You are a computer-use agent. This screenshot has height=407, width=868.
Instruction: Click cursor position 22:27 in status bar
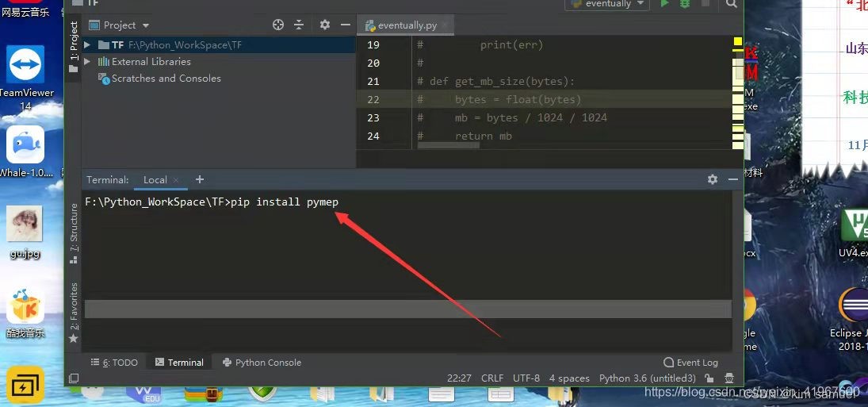click(459, 378)
